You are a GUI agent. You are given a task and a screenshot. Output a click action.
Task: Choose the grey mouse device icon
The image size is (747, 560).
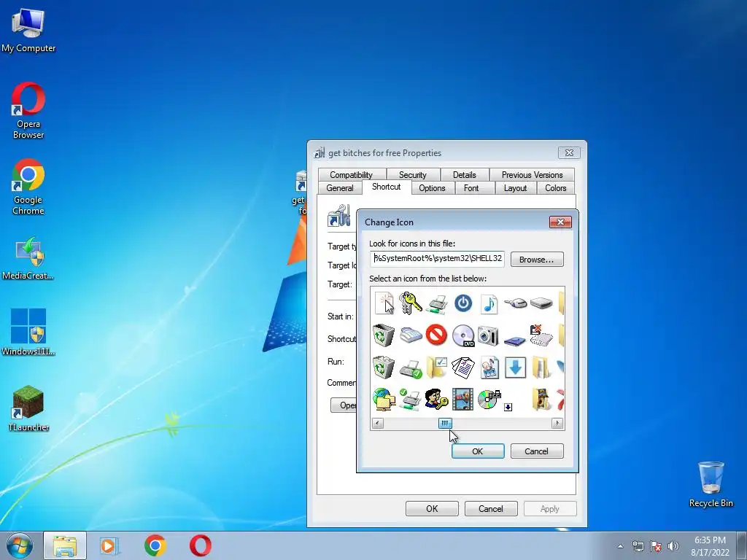[516, 303]
